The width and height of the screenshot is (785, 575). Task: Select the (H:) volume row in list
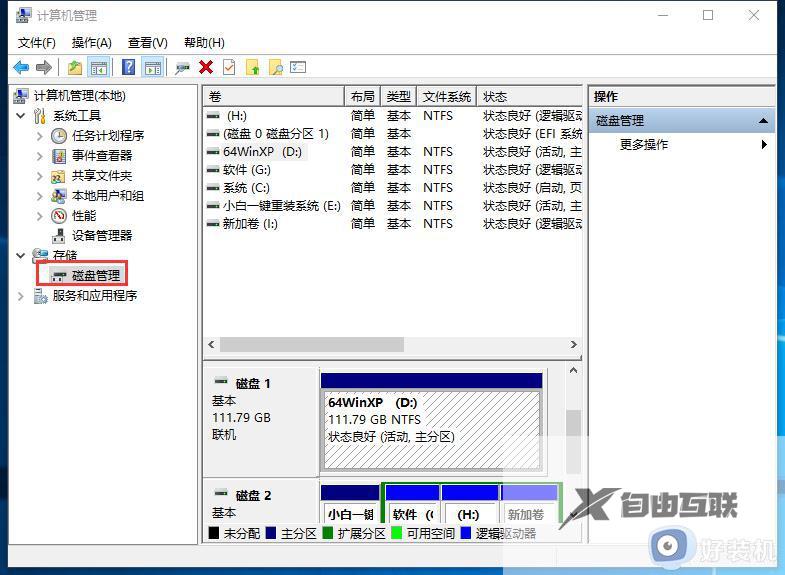392,116
